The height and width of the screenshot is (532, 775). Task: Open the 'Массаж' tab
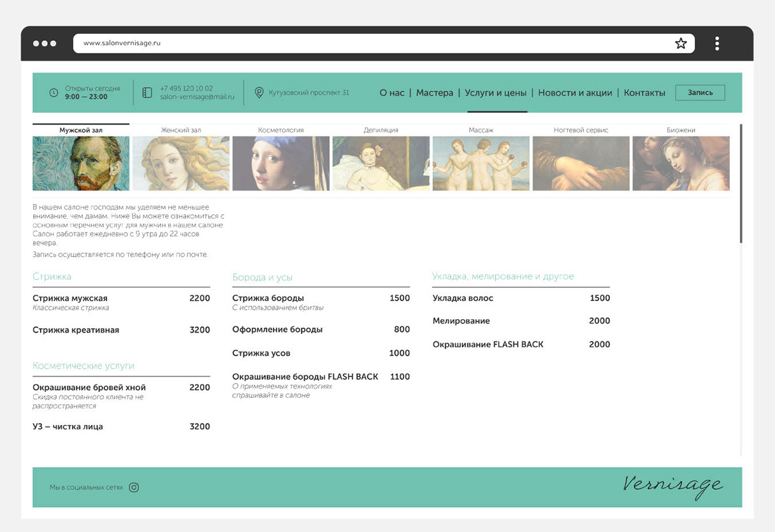pos(481,130)
